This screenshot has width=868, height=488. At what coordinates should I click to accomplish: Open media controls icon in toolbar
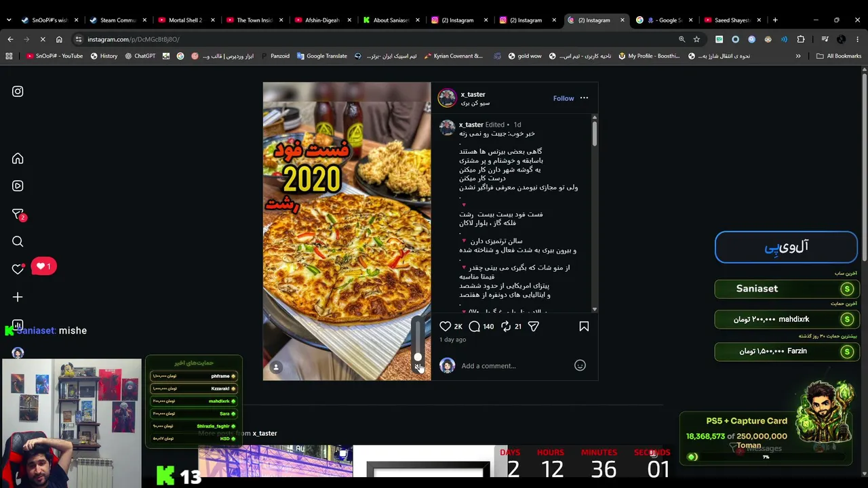click(x=825, y=39)
